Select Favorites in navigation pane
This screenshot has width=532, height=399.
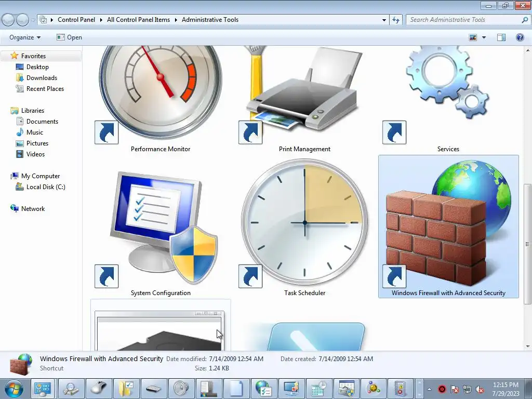[x=33, y=56]
